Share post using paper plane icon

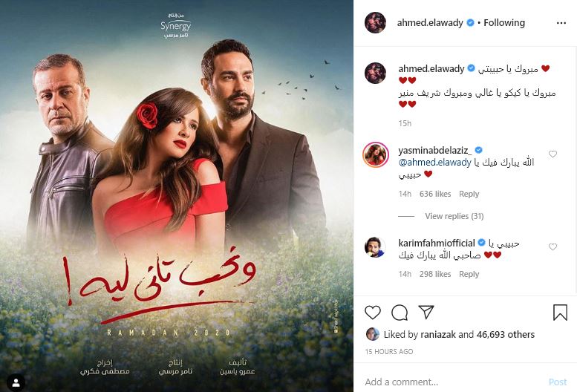point(426,313)
